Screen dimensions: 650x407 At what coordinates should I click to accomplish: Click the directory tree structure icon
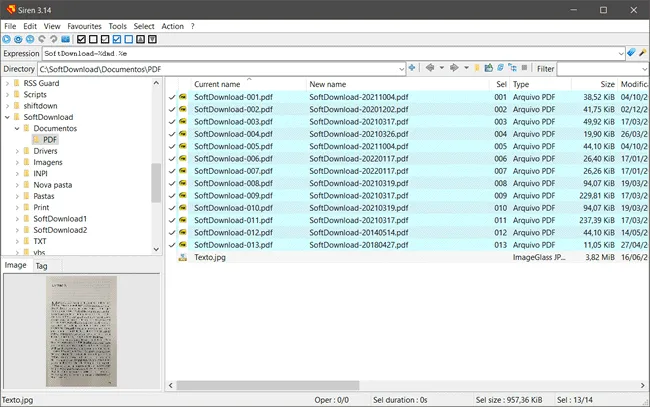click(x=513, y=68)
